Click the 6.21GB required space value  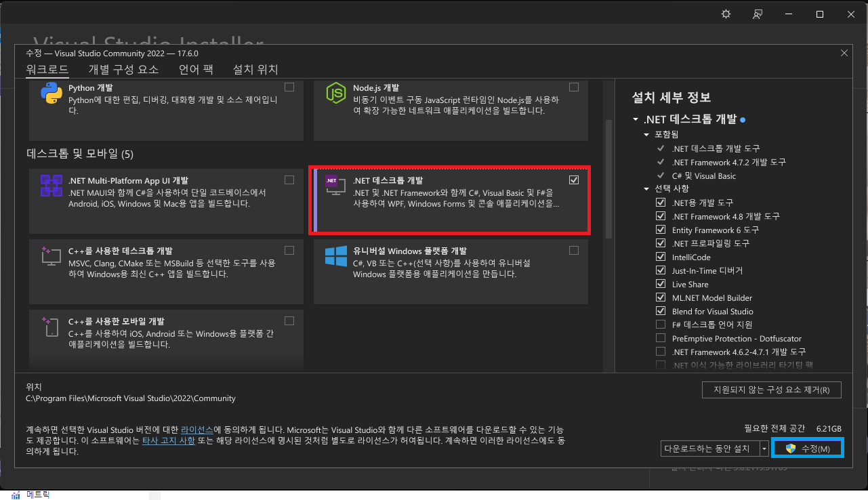[x=829, y=429]
